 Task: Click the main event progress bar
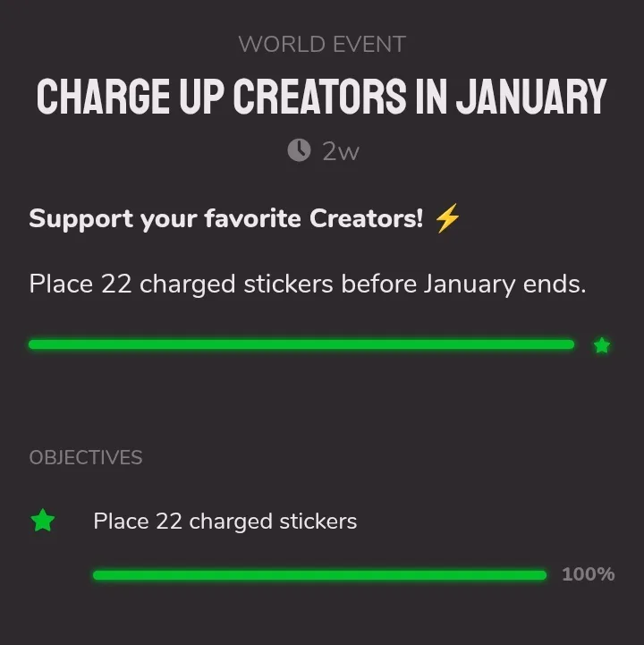[x=301, y=344]
